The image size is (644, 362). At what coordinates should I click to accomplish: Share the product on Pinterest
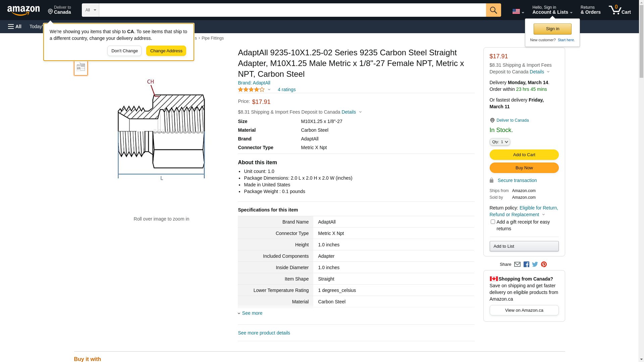point(544,264)
